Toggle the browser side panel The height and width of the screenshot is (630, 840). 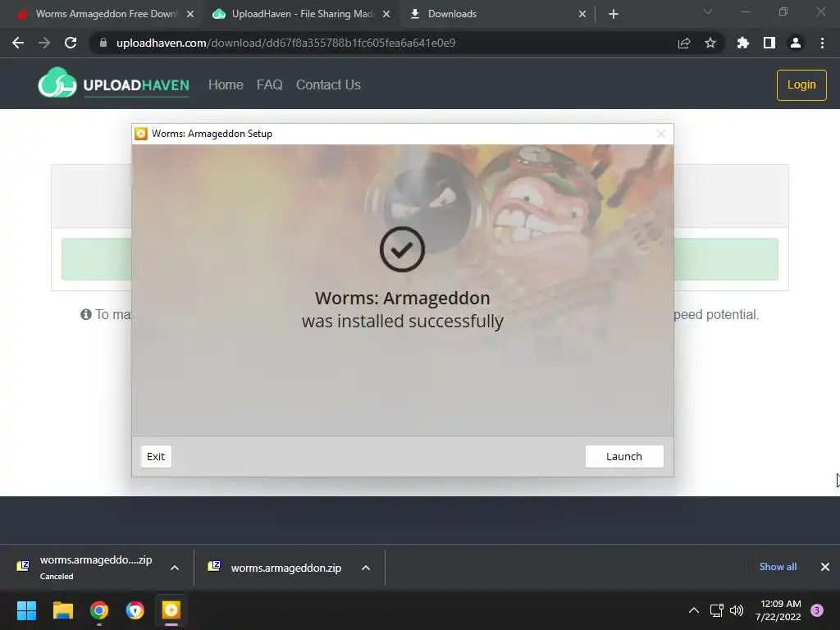(769, 43)
